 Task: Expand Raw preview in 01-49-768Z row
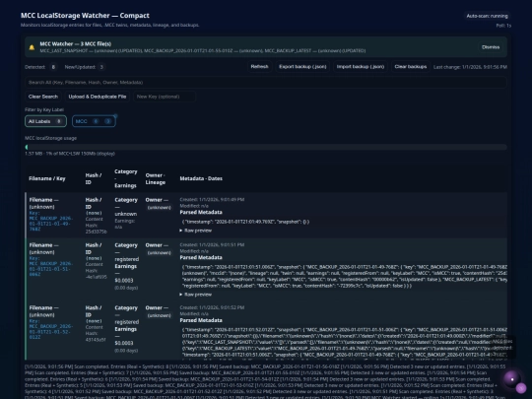[196, 231]
